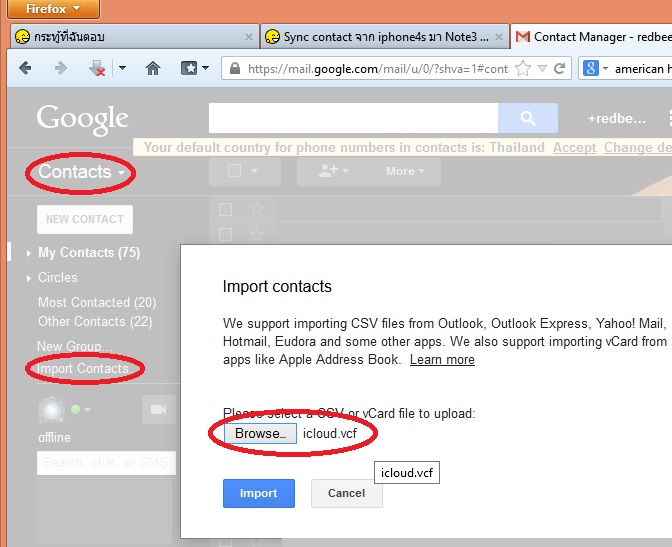
Task: Open Other Contacts (22) list
Action: coord(95,322)
